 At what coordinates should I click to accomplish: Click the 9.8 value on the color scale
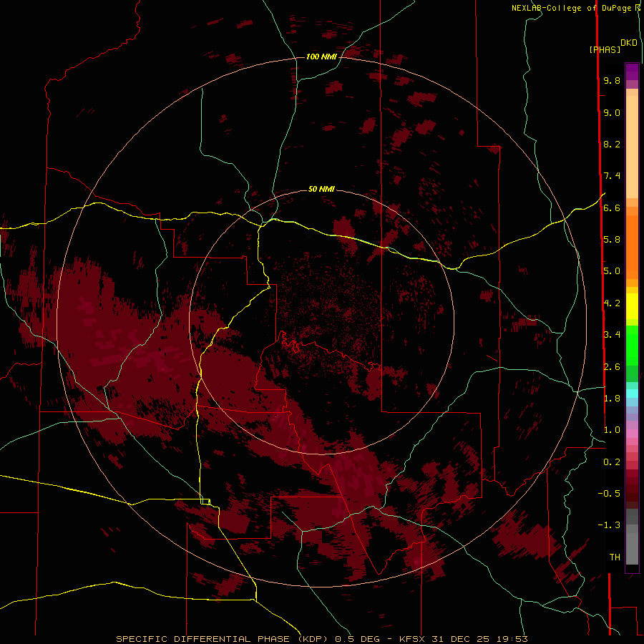pyautogui.click(x=612, y=80)
